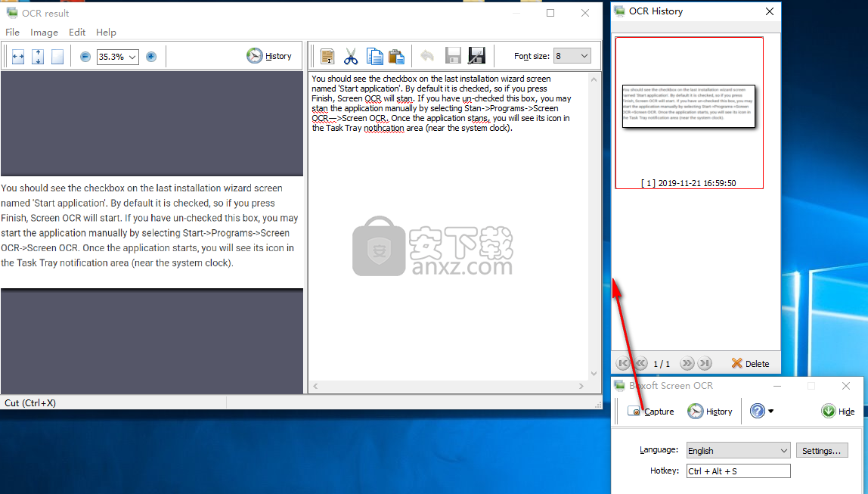
Task: Click the Hotkey field Ctrl + Alt + S
Action: [x=739, y=471]
